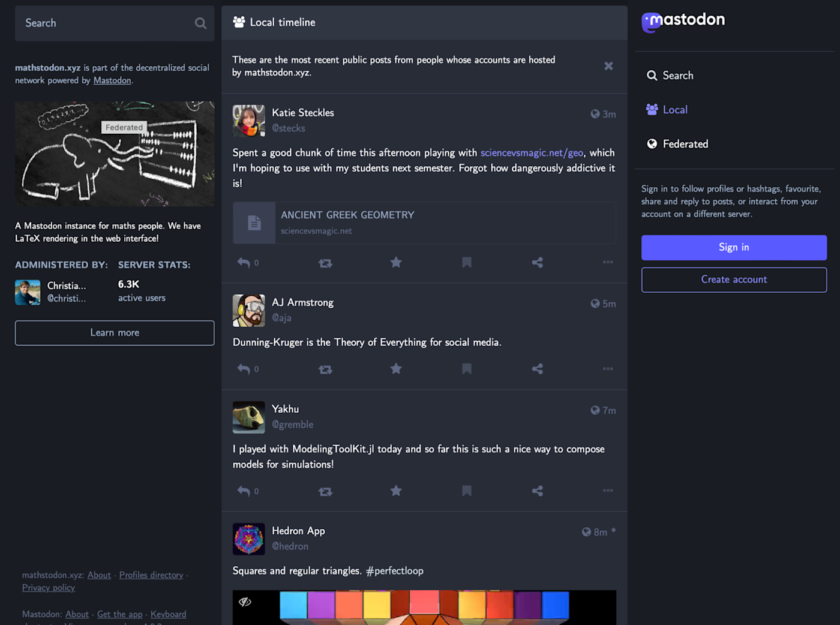Open administrator Christia... profile
Image resolution: width=840 pixels, height=625 pixels.
(51, 292)
